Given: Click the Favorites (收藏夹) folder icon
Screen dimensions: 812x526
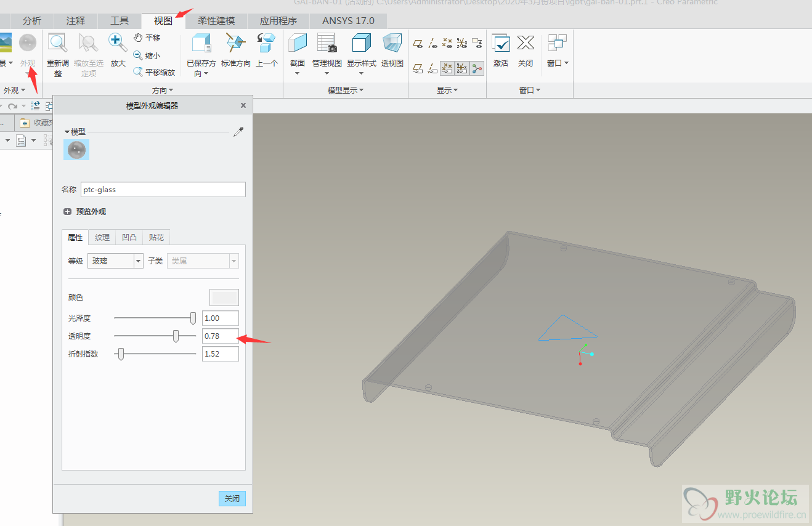Looking at the screenshot, I should [x=25, y=122].
